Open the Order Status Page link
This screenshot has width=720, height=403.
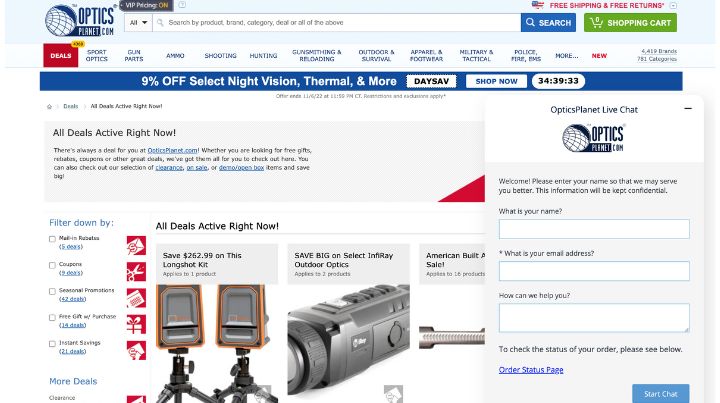click(531, 369)
